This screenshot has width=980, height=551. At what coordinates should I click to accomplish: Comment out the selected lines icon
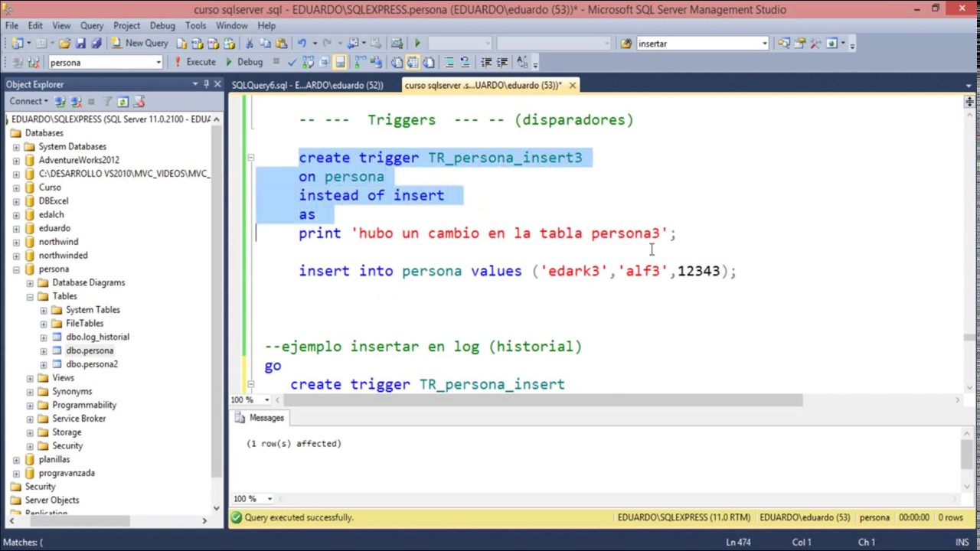coord(449,62)
